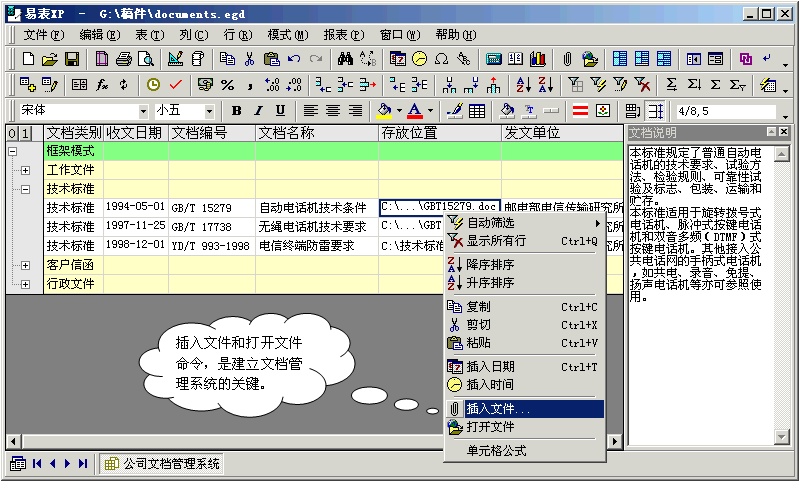Open font color dropdown arrow

point(430,111)
